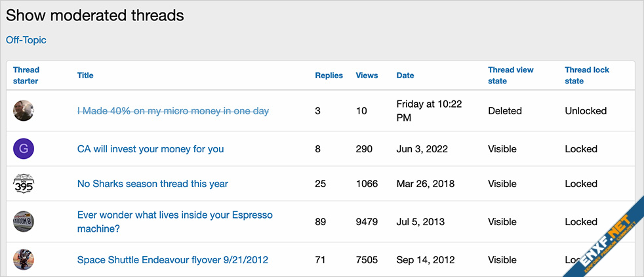Viewport: 644px width, 277px height.
Task: Open 'Space Shuttle Endeavour flyover' thread
Action: point(172,260)
